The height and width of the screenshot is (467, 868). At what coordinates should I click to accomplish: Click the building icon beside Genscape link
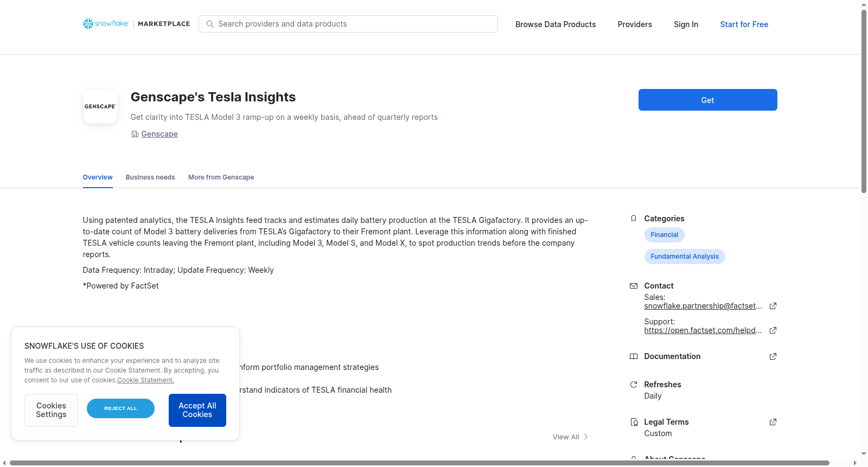tap(135, 134)
